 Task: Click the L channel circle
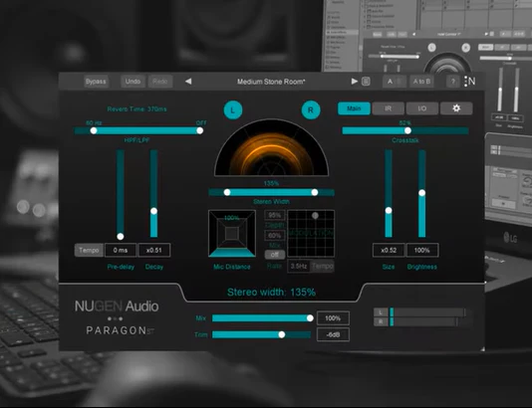pyautogui.click(x=233, y=110)
